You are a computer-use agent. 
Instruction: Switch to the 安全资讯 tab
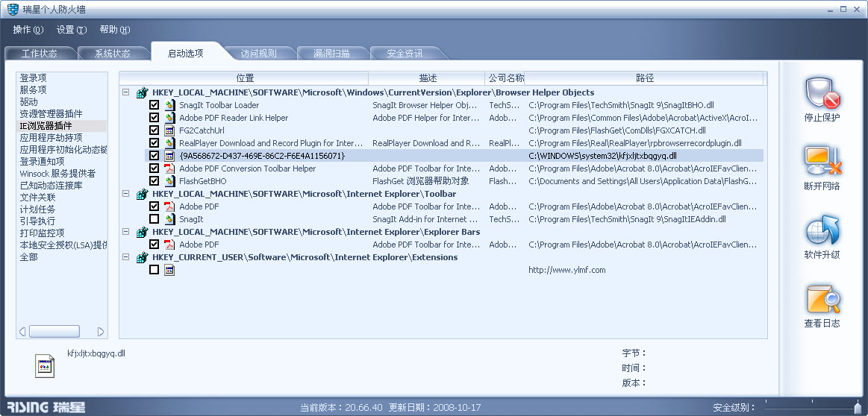click(405, 54)
